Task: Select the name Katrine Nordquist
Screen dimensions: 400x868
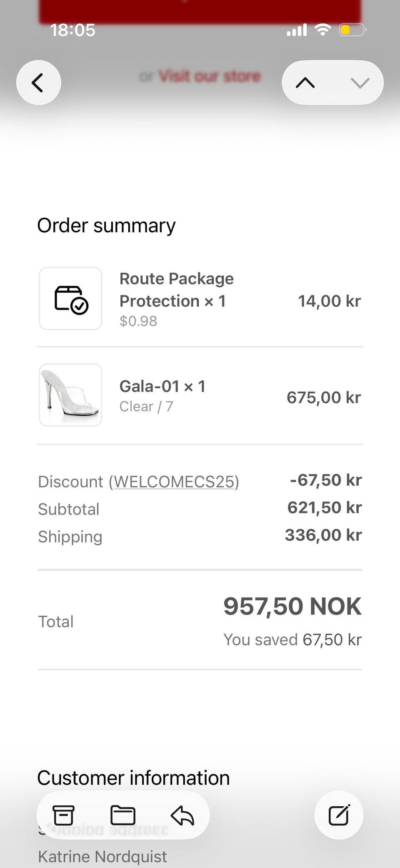Action: coord(102,856)
